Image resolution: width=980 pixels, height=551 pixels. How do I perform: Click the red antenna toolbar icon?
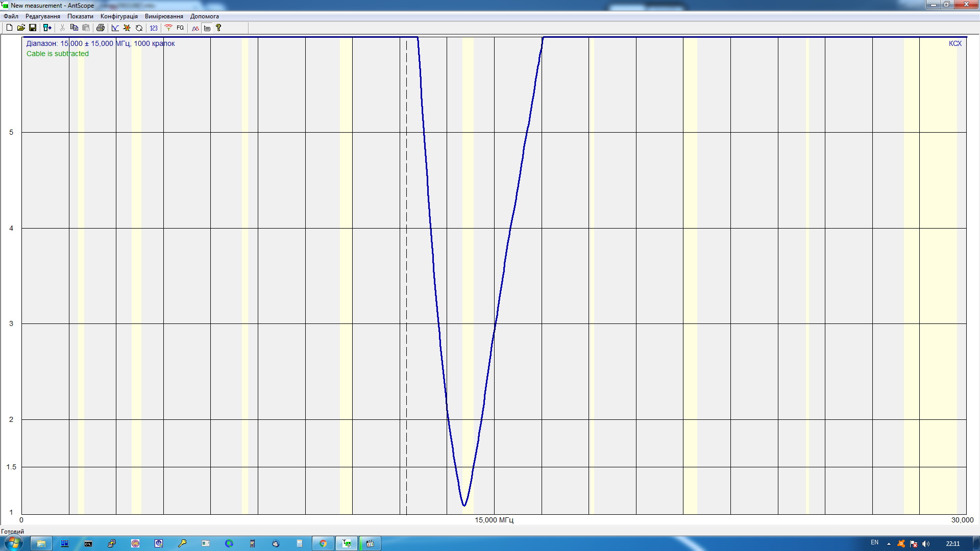(x=168, y=28)
